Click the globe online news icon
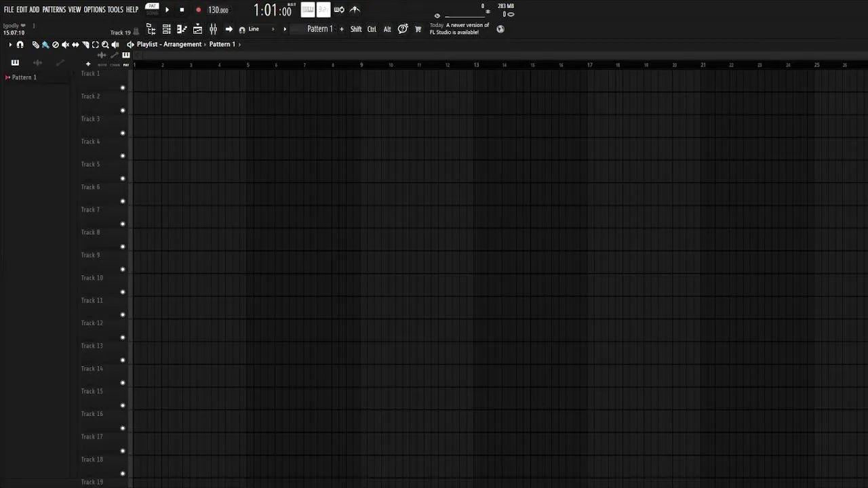The height and width of the screenshot is (488, 868). (x=500, y=29)
